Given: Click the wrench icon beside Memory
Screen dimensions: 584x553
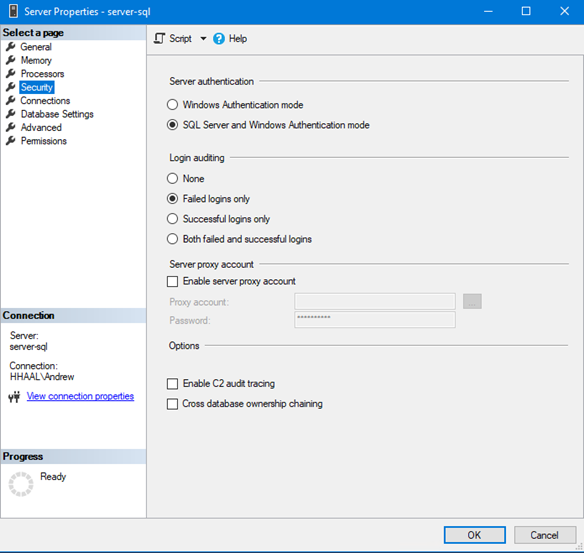Looking at the screenshot, I should (x=11, y=60).
